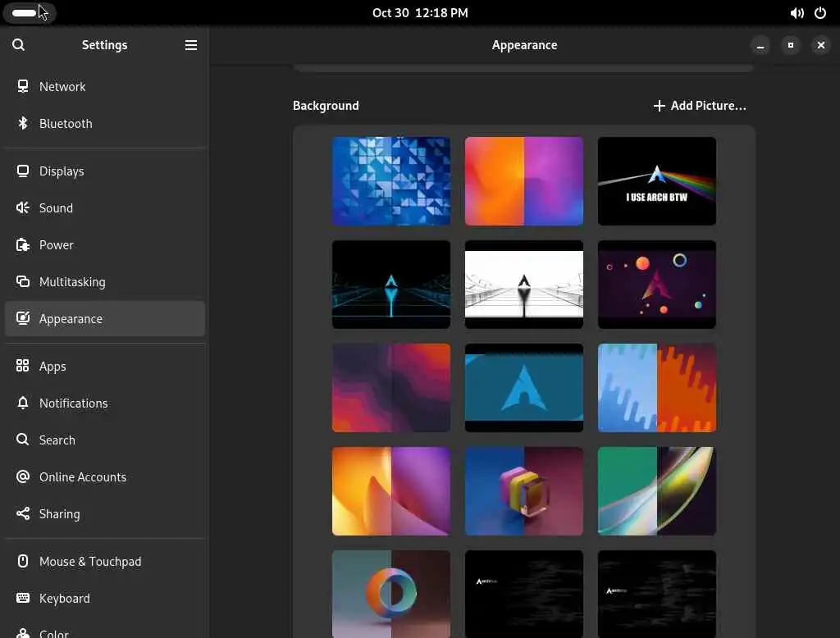Select the cyan neon grid Arch wallpaper

pos(391,285)
